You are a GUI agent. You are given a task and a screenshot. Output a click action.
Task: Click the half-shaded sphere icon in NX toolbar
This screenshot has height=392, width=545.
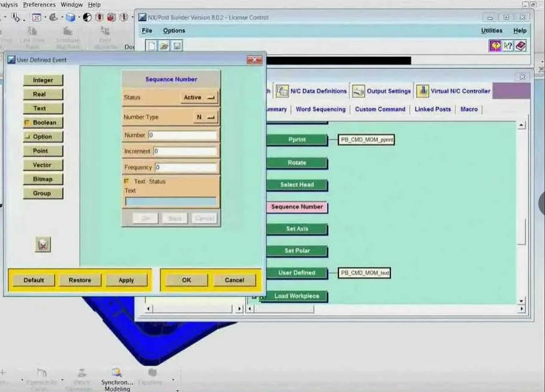click(87, 17)
